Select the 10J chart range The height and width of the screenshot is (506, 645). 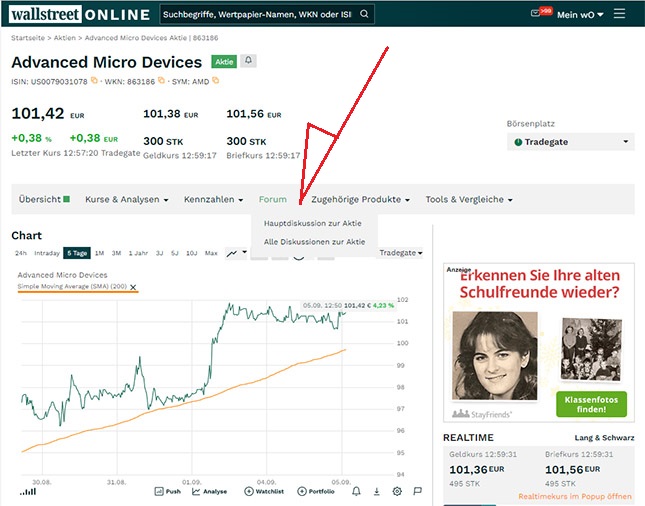pyautogui.click(x=192, y=253)
